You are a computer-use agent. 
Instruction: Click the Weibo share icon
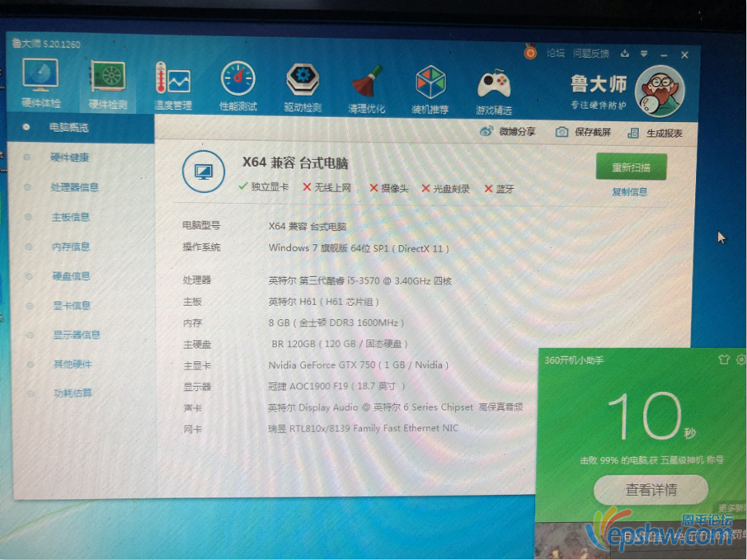tap(486, 131)
